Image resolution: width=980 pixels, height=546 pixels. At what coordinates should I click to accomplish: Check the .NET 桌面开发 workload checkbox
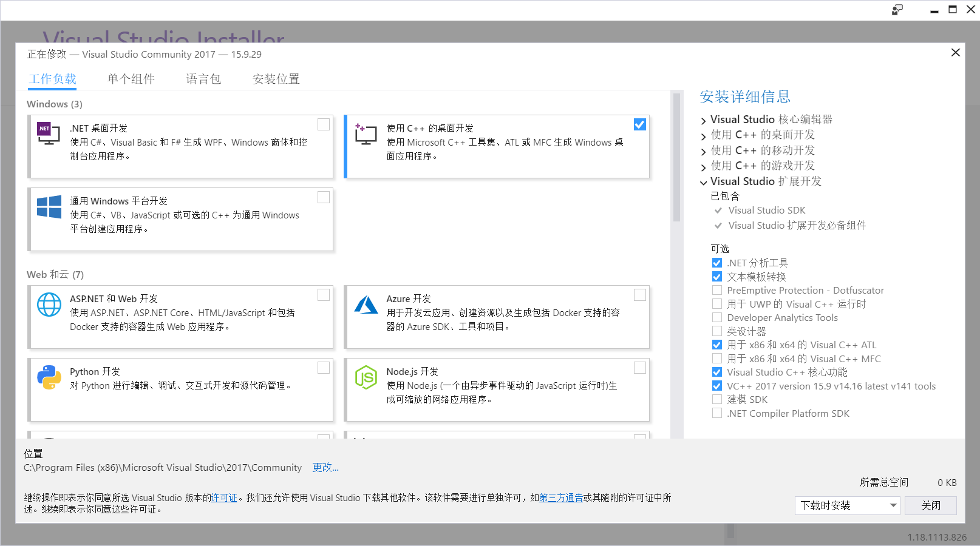tap(324, 124)
